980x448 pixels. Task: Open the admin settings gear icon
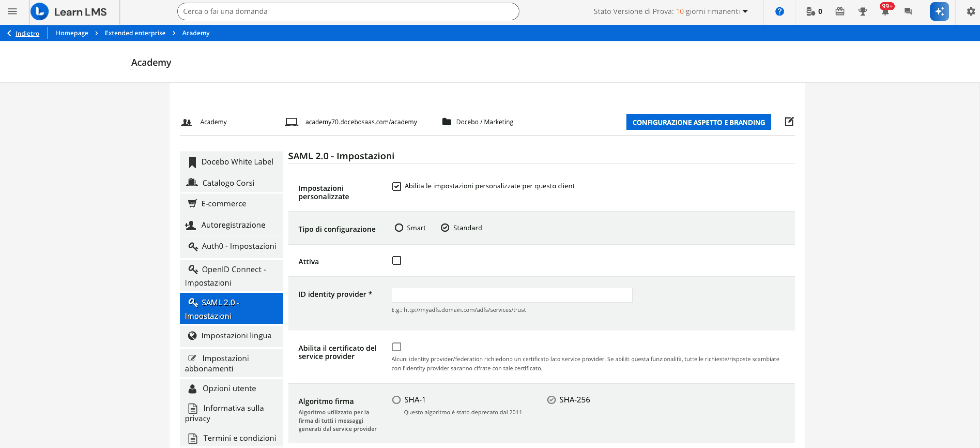tap(970, 11)
